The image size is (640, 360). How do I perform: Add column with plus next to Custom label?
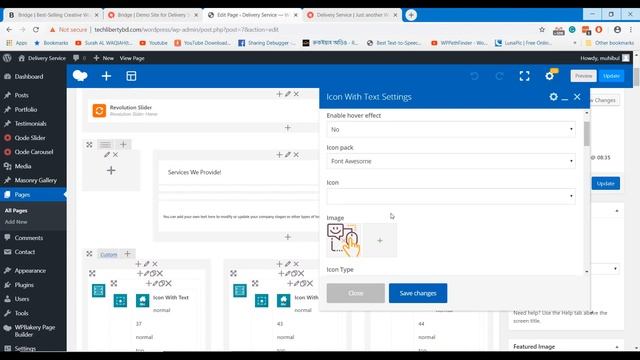click(x=127, y=254)
